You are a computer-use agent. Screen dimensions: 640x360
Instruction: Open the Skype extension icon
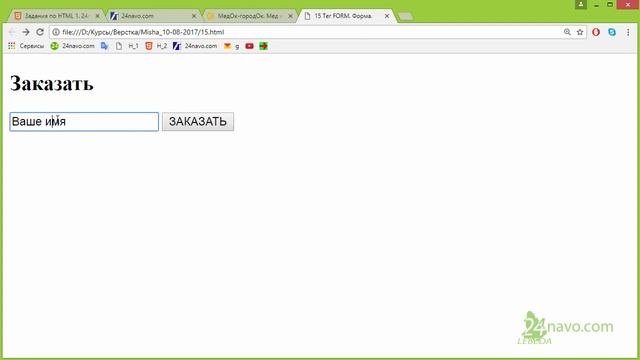click(612, 32)
